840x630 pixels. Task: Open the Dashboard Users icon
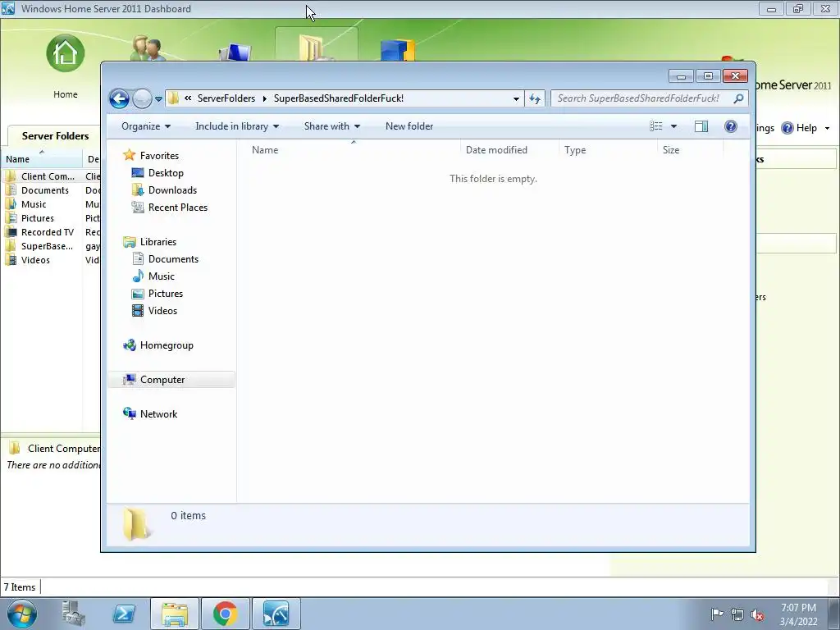[148, 48]
